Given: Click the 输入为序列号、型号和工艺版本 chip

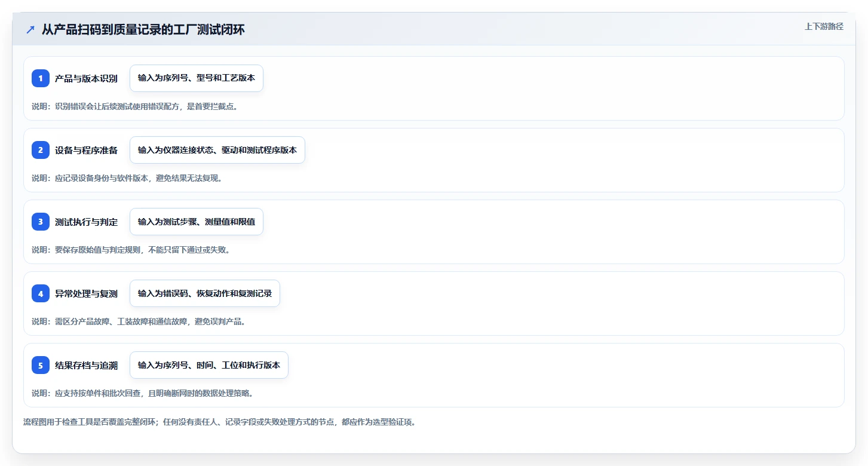Looking at the screenshot, I should (197, 78).
